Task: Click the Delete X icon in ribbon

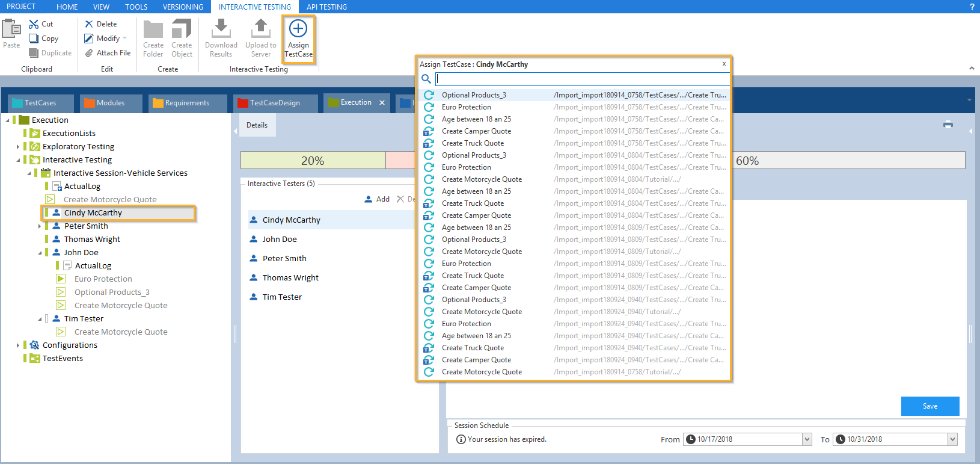Action: point(89,24)
